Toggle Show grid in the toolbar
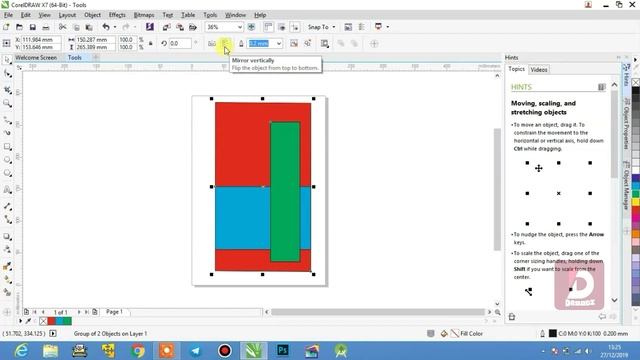The height and width of the screenshot is (360, 640). [x=282, y=27]
